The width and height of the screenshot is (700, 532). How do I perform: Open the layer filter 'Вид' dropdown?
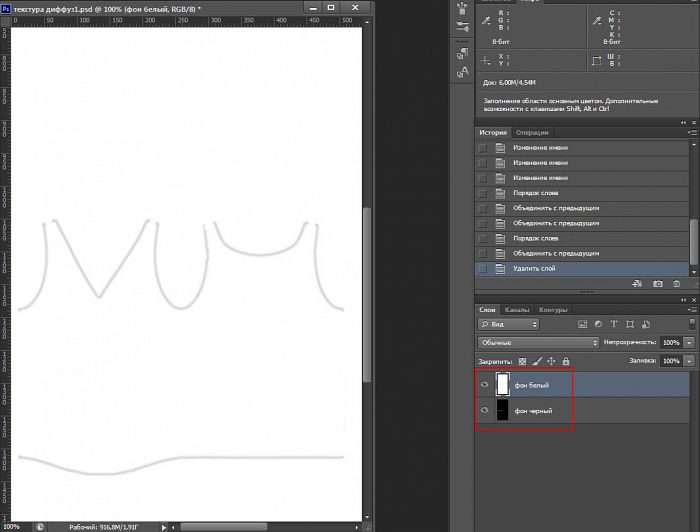[x=508, y=324]
